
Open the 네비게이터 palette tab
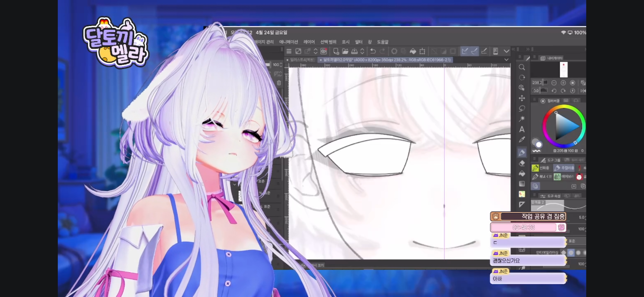(552, 58)
